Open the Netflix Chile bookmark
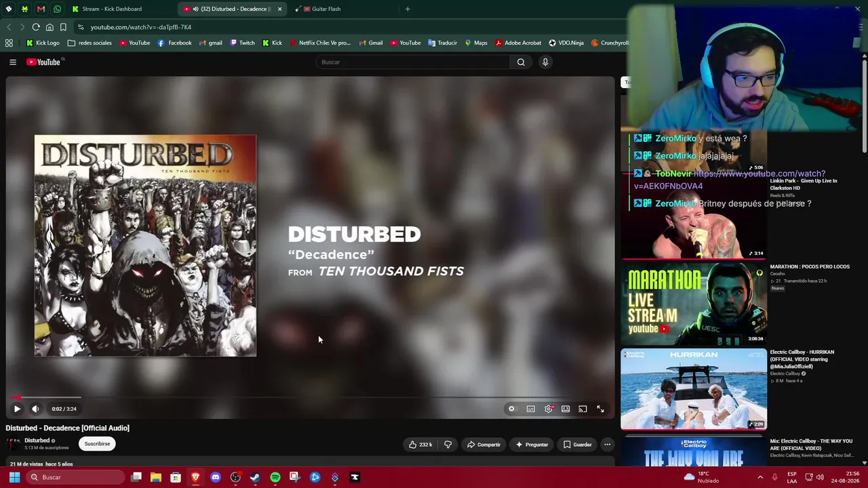Screen dimensions: 868x488 pos(319,43)
